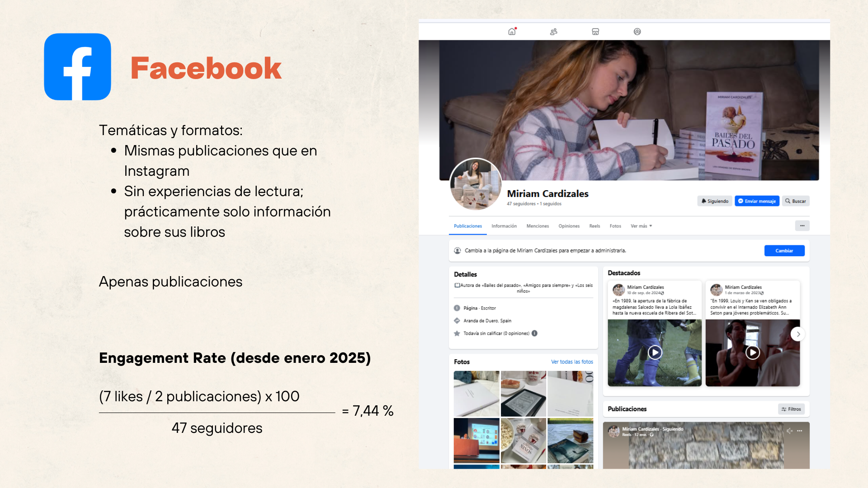Show next Destacados with arrow chevron

click(798, 334)
